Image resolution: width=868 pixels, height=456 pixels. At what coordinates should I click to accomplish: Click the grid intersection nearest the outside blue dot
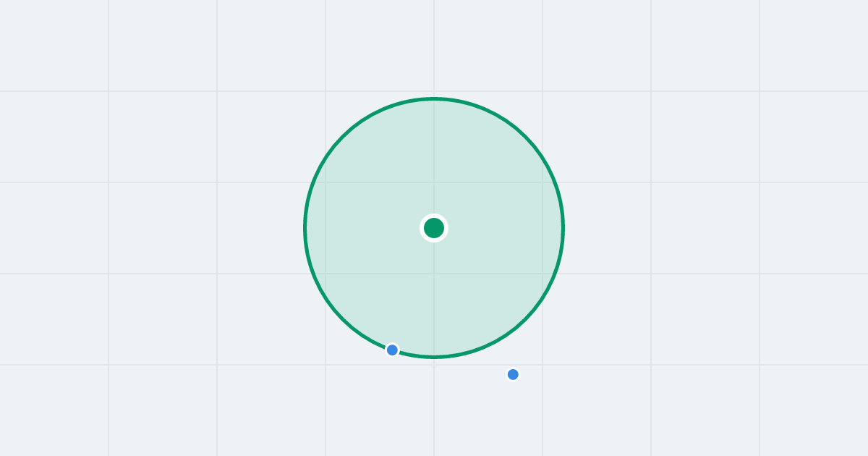pyautogui.click(x=542, y=365)
